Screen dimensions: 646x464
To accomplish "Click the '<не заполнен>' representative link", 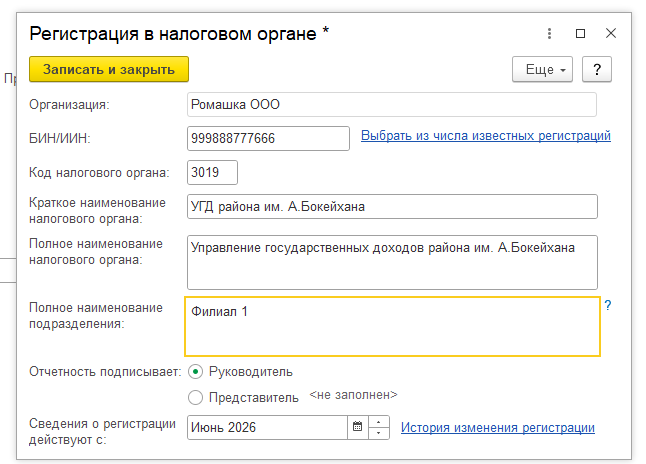I will [x=353, y=395].
